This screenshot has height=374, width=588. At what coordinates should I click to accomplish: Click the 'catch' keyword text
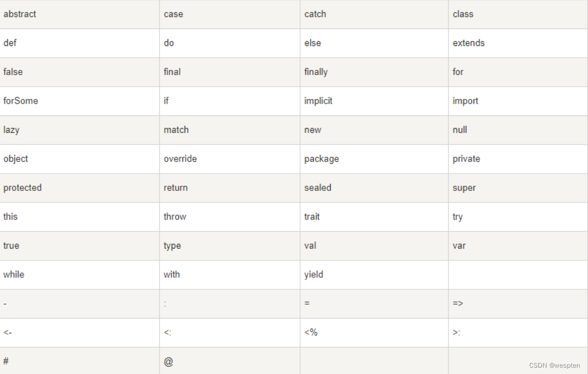(315, 14)
